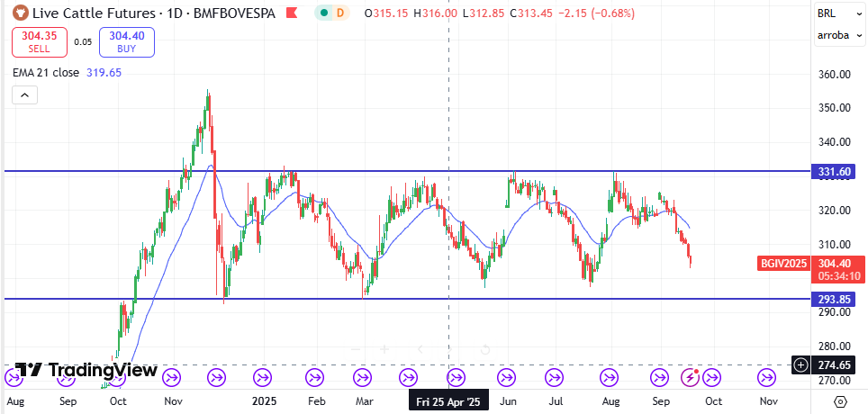The width and height of the screenshot is (868, 414).
Task: Open the event marker above the Feb label
Action: tap(314, 379)
